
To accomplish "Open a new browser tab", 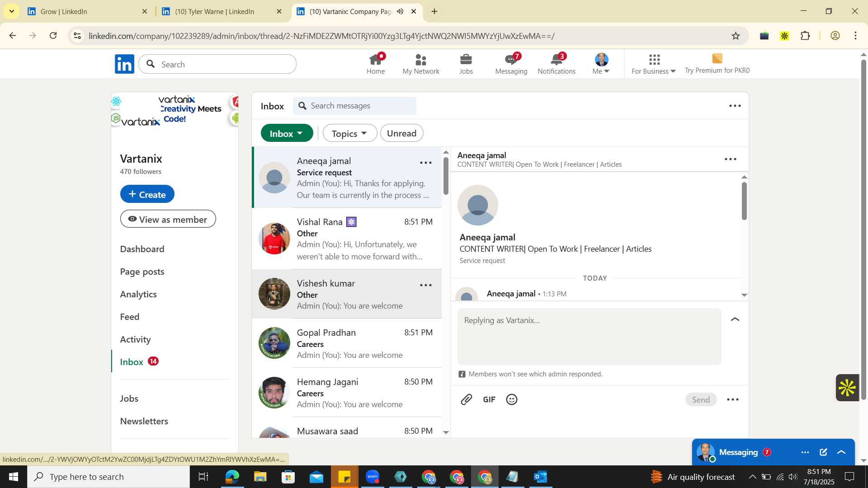I will (434, 11).
